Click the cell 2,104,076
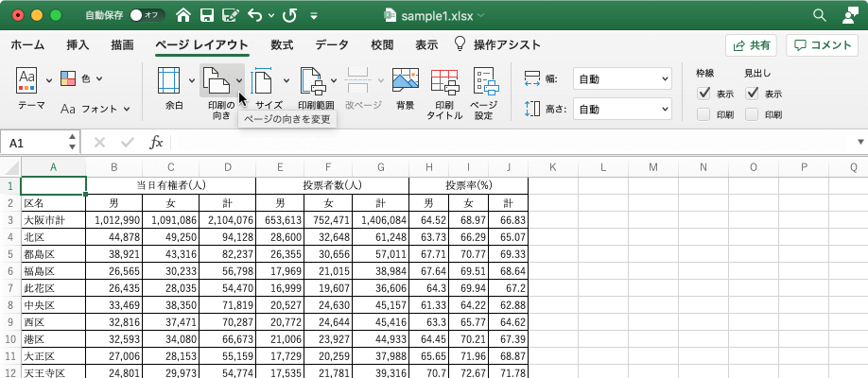868x378 pixels. [x=227, y=220]
